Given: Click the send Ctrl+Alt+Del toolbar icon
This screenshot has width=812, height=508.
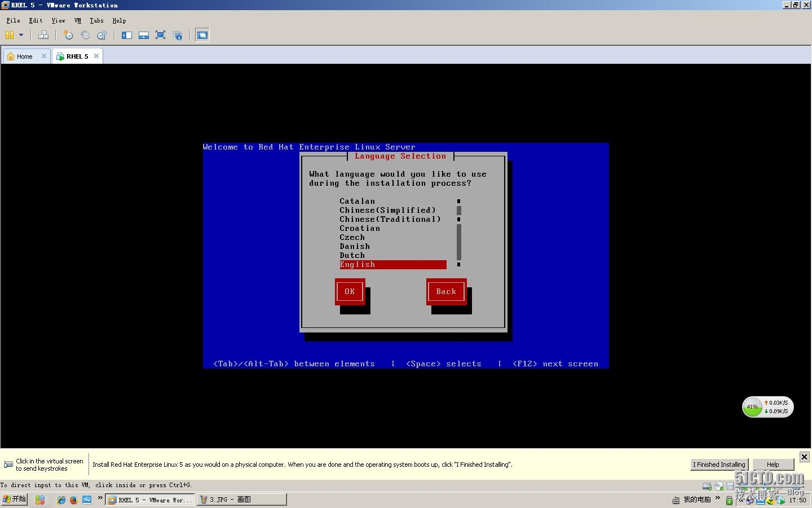Looking at the screenshot, I should click(43, 35).
